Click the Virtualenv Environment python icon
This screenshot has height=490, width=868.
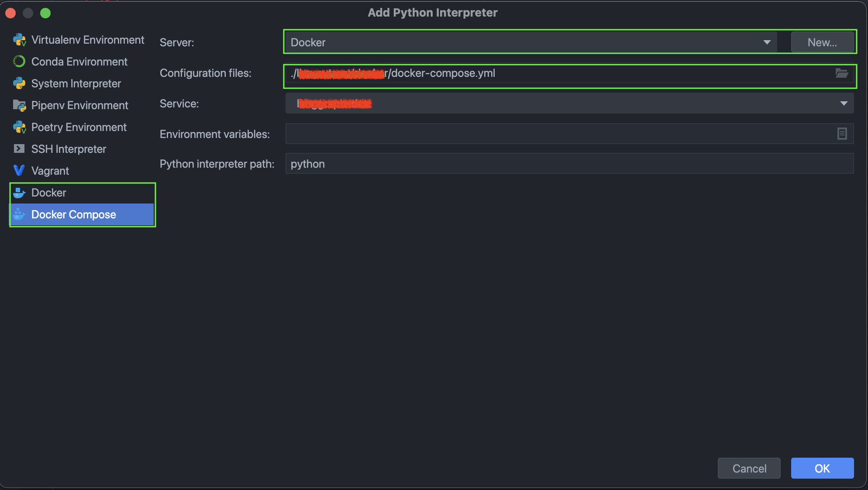19,40
